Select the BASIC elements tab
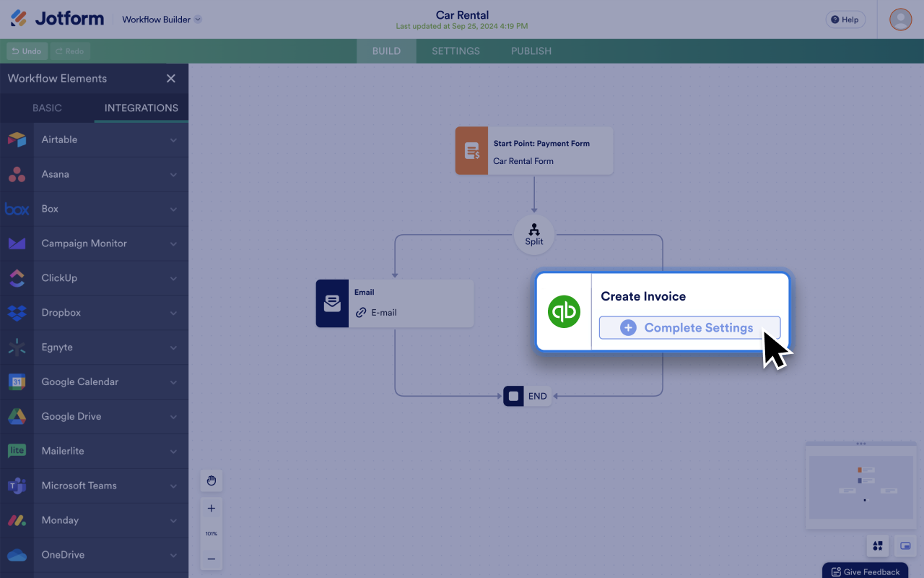This screenshot has width=924, height=578. tap(47, 108)
